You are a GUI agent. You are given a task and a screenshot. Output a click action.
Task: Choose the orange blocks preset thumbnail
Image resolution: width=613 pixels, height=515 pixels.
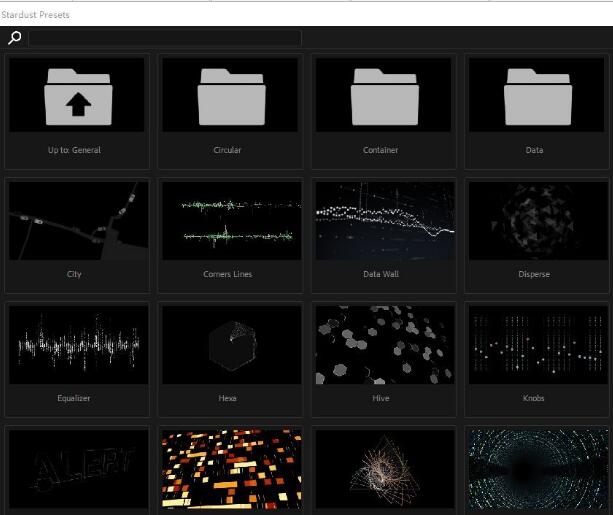pos(232,469)
